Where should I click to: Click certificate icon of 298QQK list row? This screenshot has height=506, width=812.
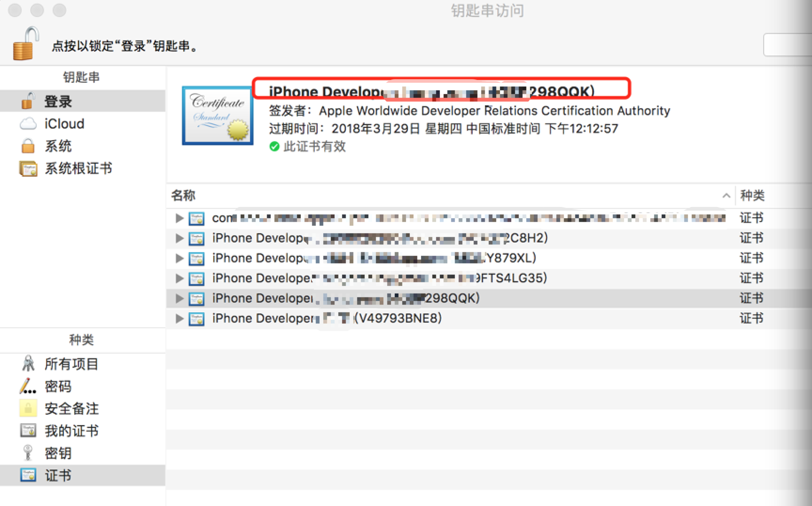tap(196, 299)
